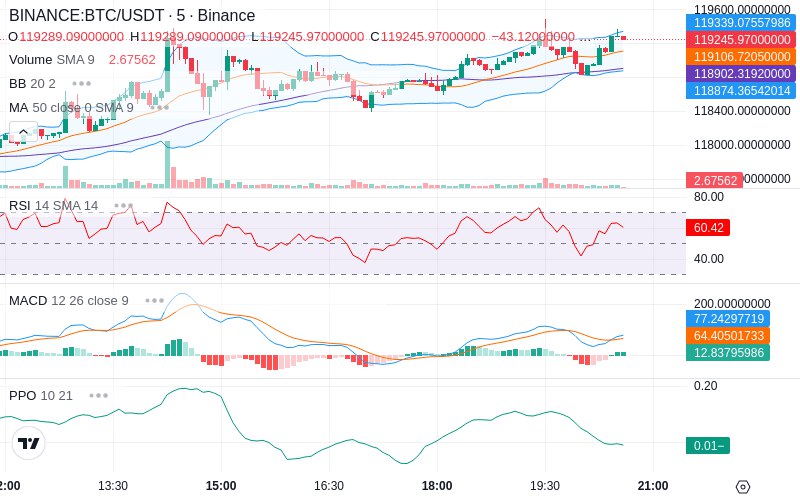Click MACD value label 77.24297719
The image size is (800, 500).
click(x=728, y=319)
